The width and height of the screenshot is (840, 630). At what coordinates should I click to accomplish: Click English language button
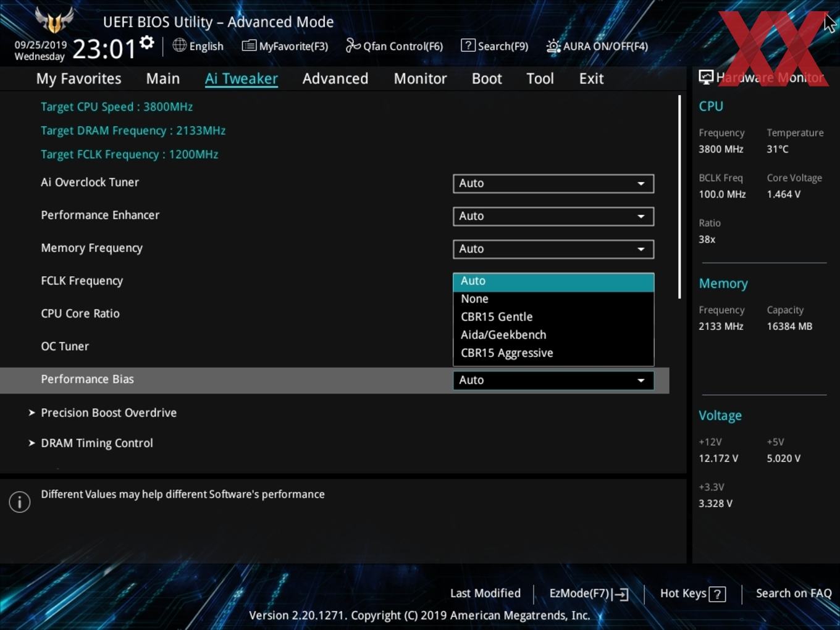[x=198, y=46]
